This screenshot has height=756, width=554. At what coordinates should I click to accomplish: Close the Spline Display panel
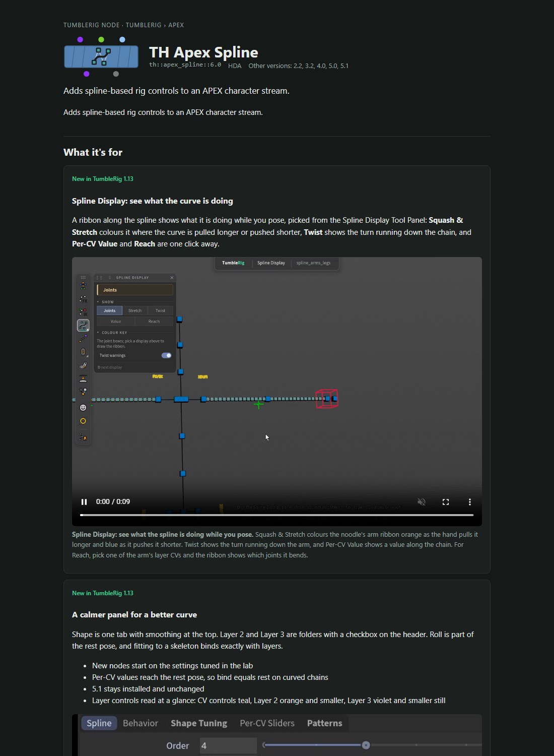[172, 277]
